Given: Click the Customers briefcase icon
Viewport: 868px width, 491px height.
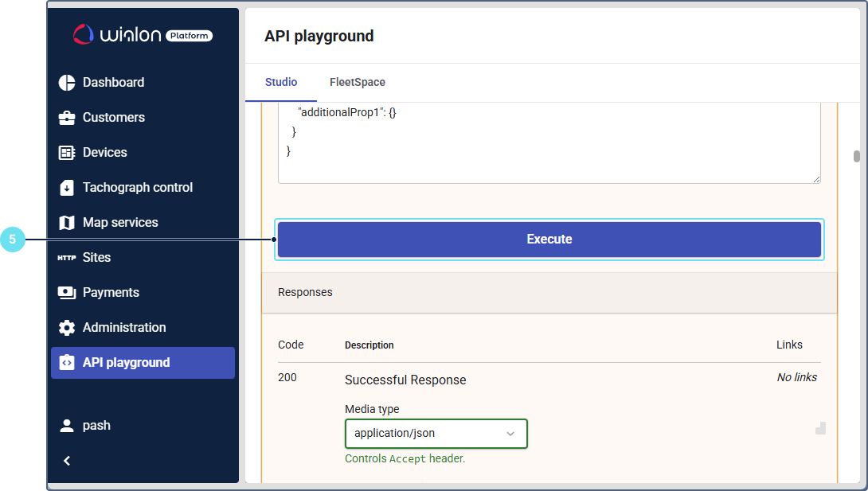Looking at the screenshot, I should tap(67, 118).
